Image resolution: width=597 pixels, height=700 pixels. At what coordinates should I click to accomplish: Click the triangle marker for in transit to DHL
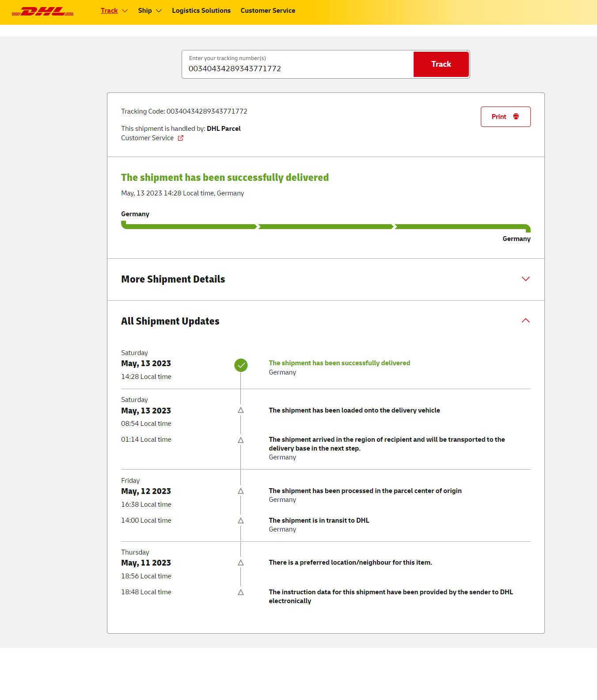241,521
